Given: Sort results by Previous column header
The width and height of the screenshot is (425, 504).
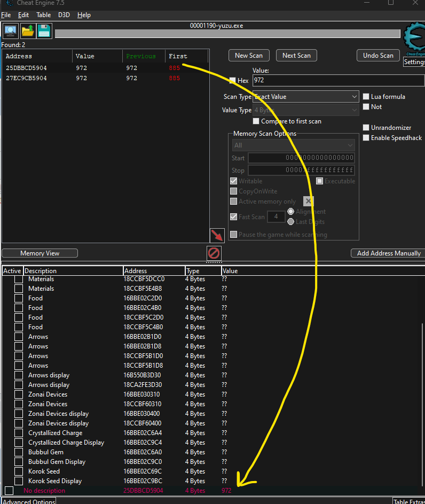Looking at the screenshot, I should 144,56.
